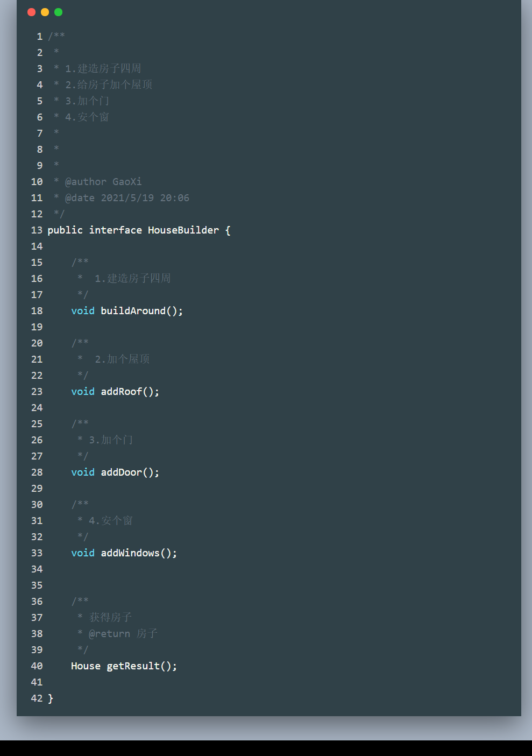Click the comment "4.安个窗" on line 6
The height and width of the screenshot is (756, 532).
coord(87,117)
